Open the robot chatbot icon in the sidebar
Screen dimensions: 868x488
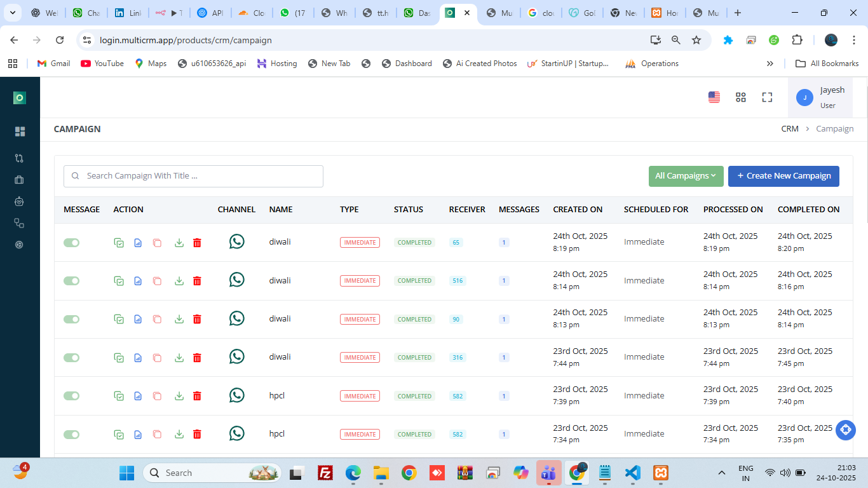(x=20, y=201)
